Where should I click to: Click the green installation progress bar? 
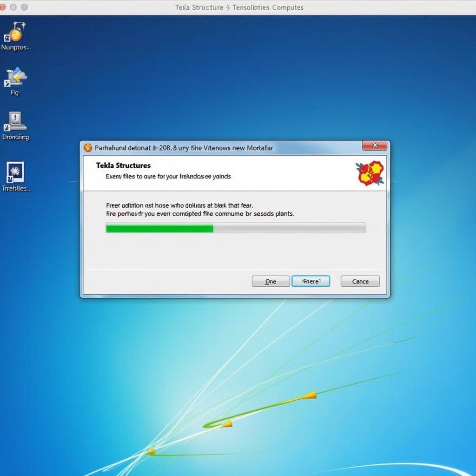tap(236, 228)
